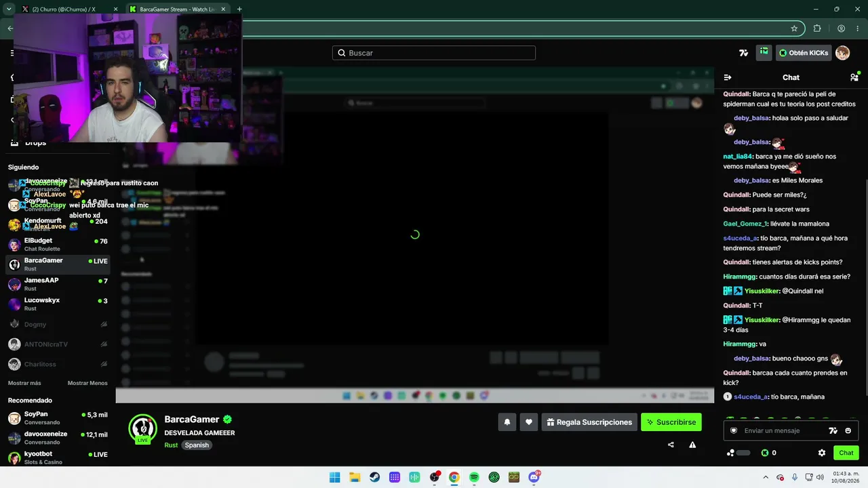Image resolution: width=868 pixels, height=488 pixels.
Task: Open File Explorer from the taskbar
Action: 355,477
